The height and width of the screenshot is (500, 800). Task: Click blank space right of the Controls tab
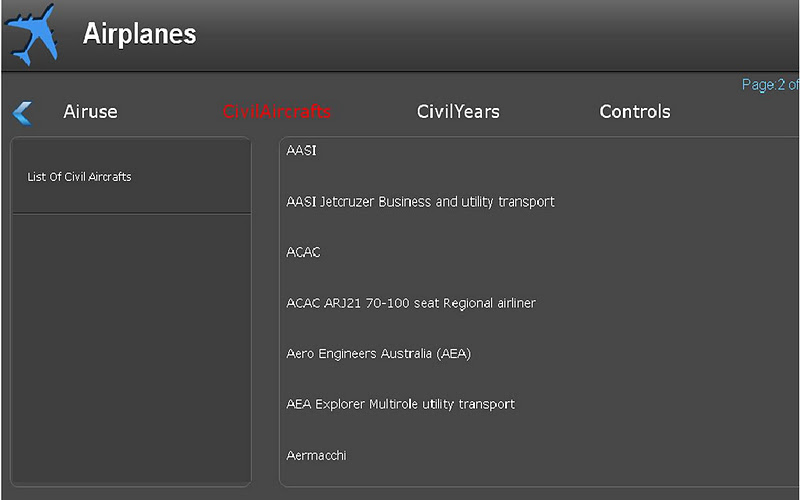point(735,112)
